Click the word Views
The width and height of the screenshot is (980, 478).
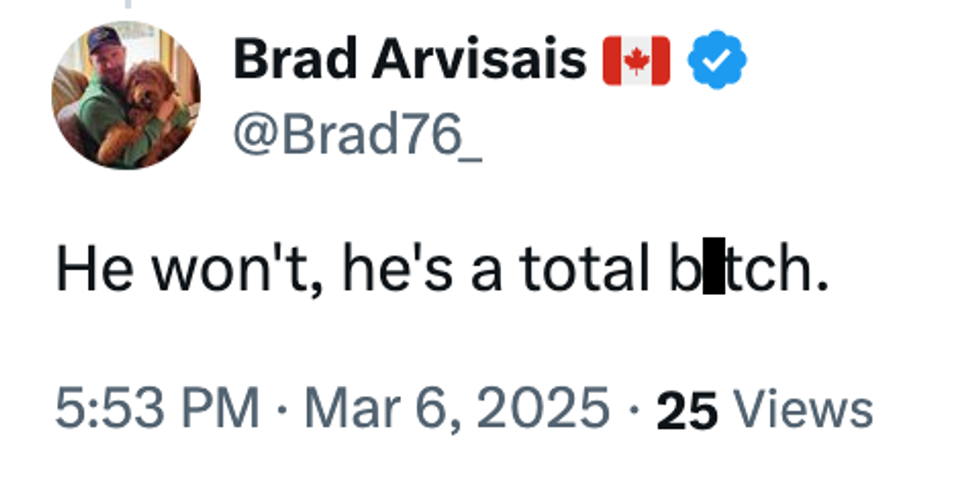(804, 410)
